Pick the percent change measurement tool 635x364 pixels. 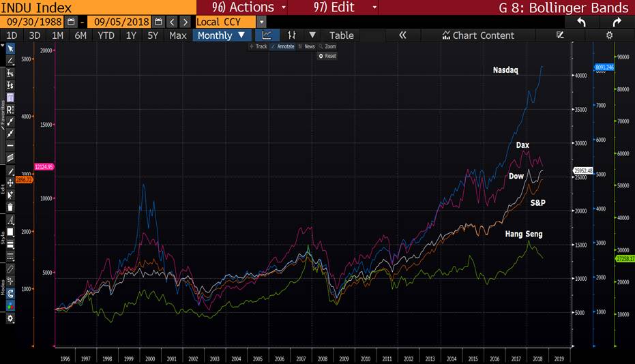point(10,73)
